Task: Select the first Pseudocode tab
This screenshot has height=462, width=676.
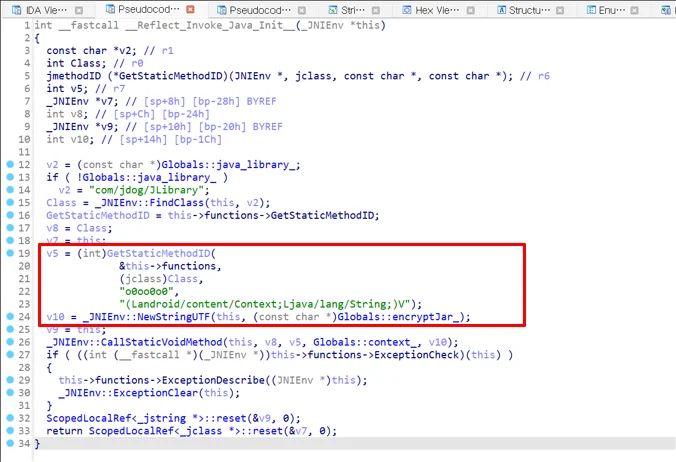Action: 149,9
